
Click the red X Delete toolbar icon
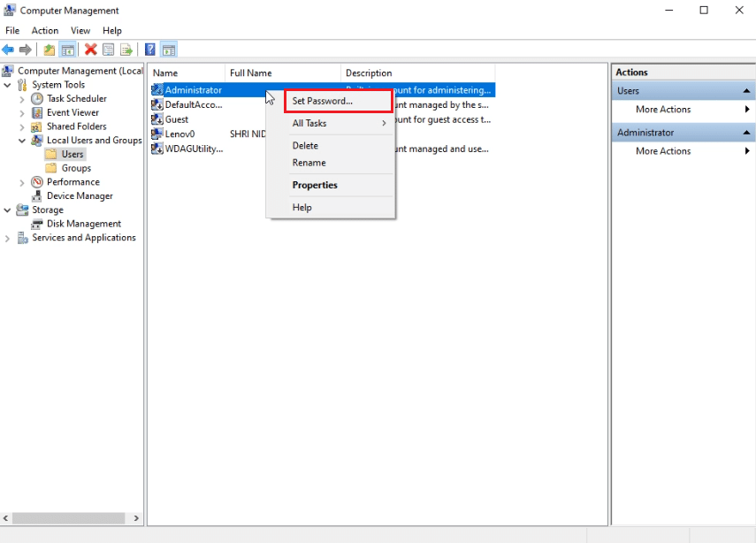91,50
